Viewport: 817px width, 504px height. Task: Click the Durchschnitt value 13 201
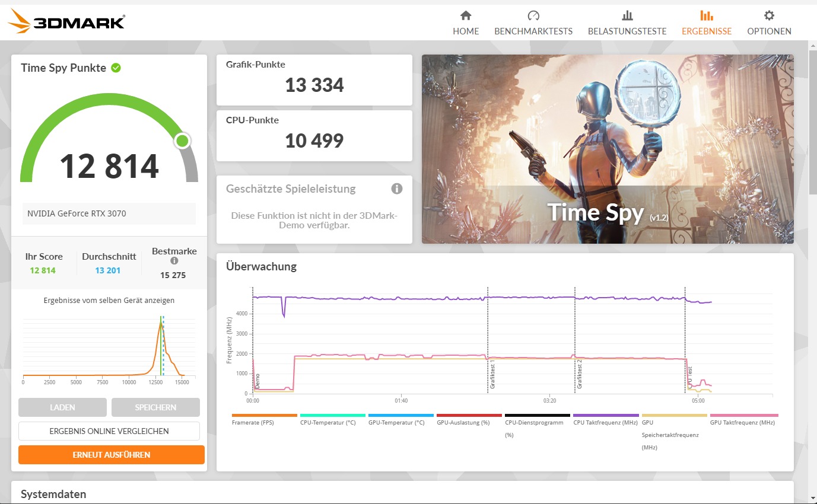108,270
